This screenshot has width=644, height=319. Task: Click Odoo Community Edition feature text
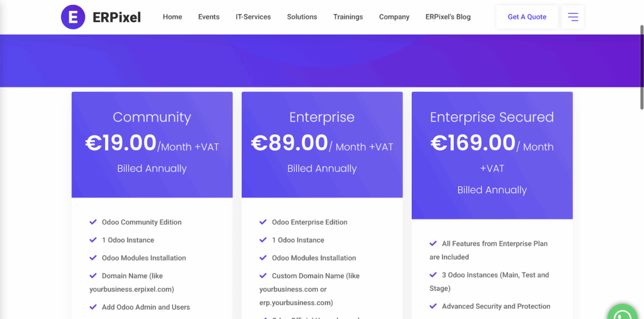tap(142, 222)
